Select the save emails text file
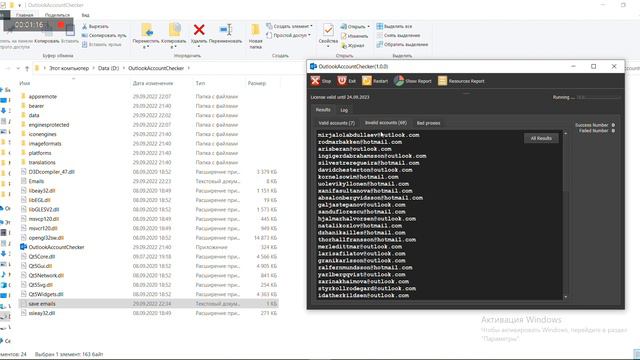Screen dimensions: 640x360 (x=149, y=304)
